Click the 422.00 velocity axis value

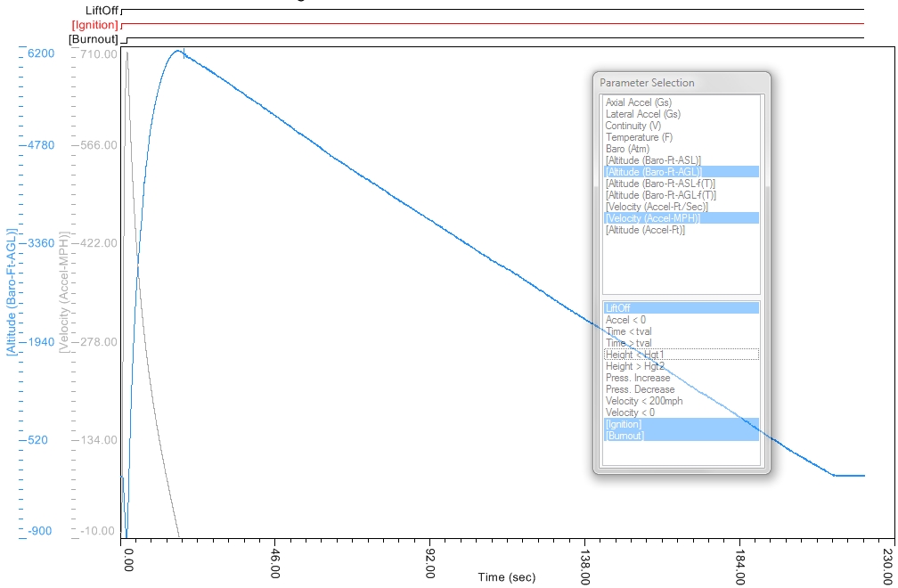point(99,243)
